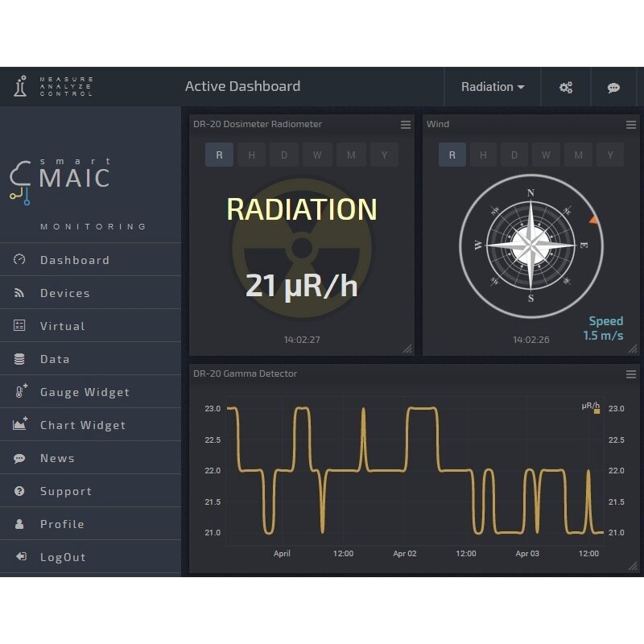The width and height of the screenshot is (644, 644).
Task: Click LogOut link
Action: 90,557
